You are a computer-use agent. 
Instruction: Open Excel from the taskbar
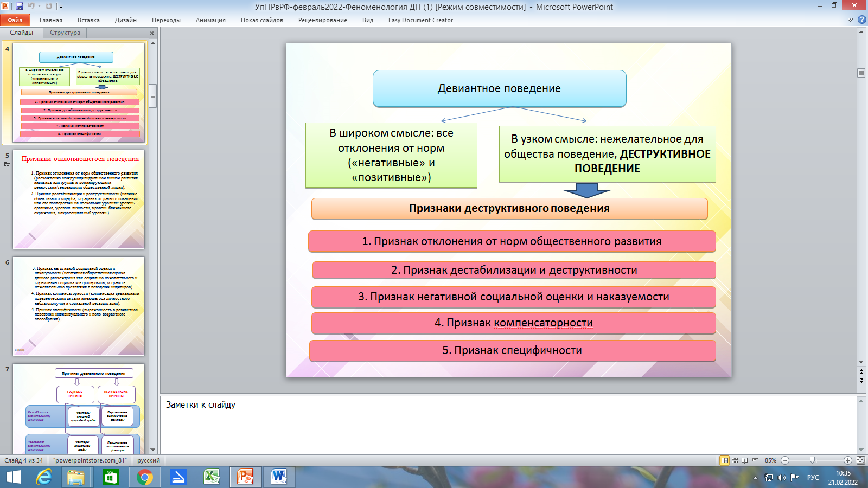point(211,477)
